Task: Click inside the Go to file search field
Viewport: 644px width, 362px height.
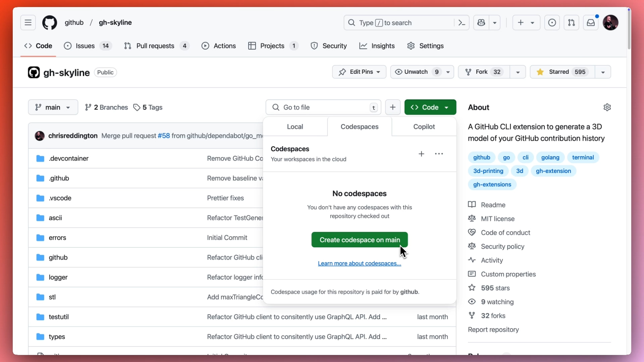Action: coord(319,107)
